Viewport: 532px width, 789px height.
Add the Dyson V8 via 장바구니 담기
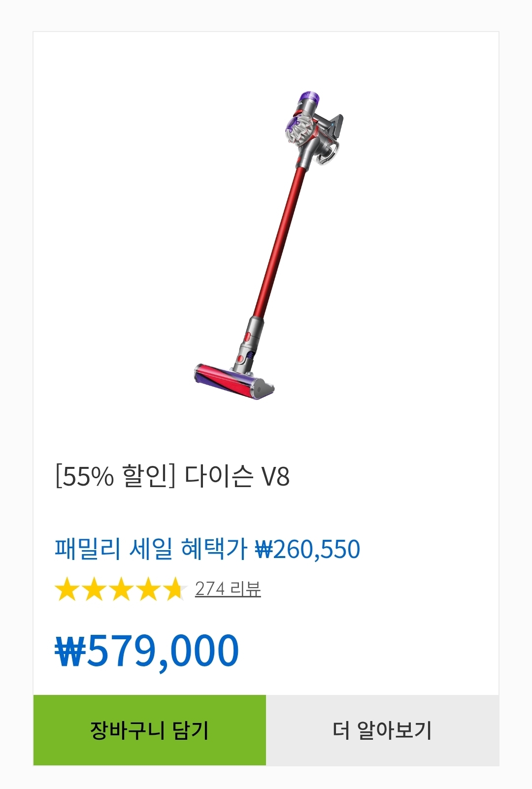click(150, 730)
